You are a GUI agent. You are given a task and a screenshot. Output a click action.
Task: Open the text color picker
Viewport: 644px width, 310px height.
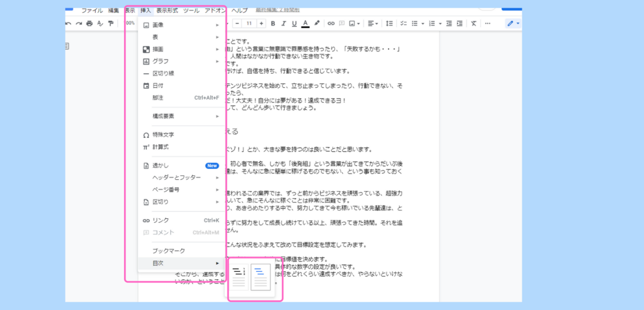point(305,24)
